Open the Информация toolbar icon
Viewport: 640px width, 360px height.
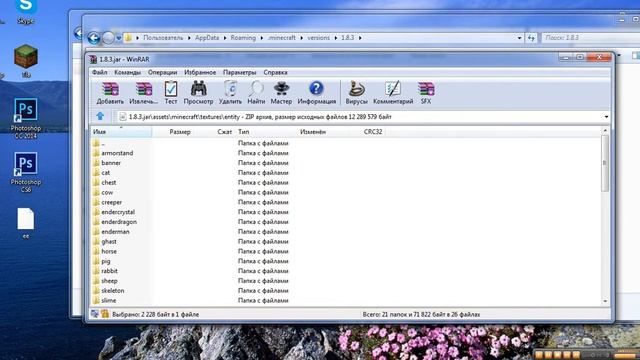[316, 93]
